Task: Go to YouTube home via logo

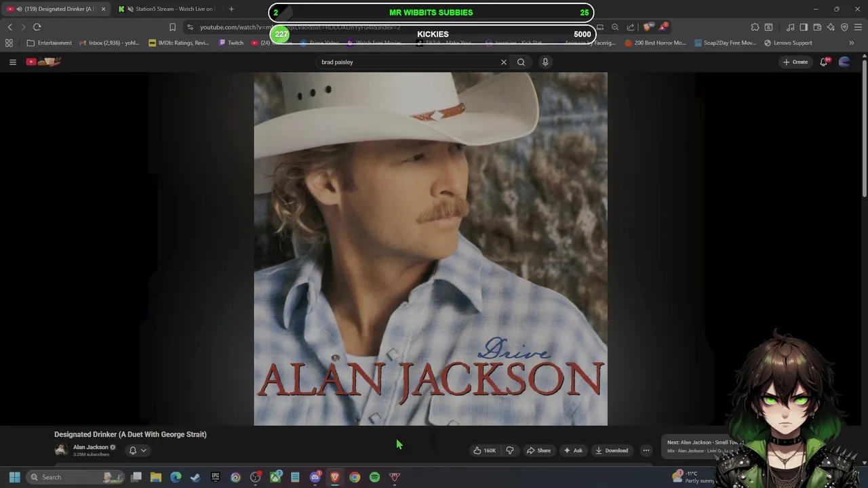Action: pos(43,62)
